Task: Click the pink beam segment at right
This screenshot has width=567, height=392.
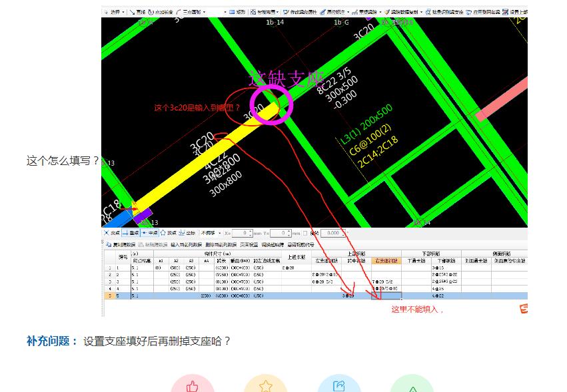Action: [x=502, y=99]
